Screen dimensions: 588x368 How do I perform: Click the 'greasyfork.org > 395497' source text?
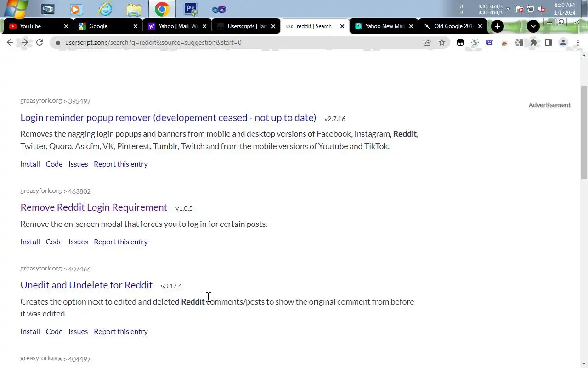(x=55, y=101)
